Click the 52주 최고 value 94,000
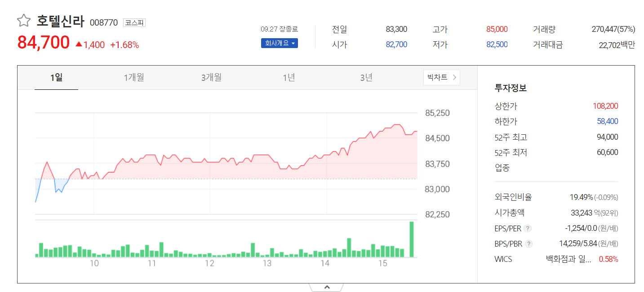Viewport: 644px width, 292px height. tap(608, 137)
